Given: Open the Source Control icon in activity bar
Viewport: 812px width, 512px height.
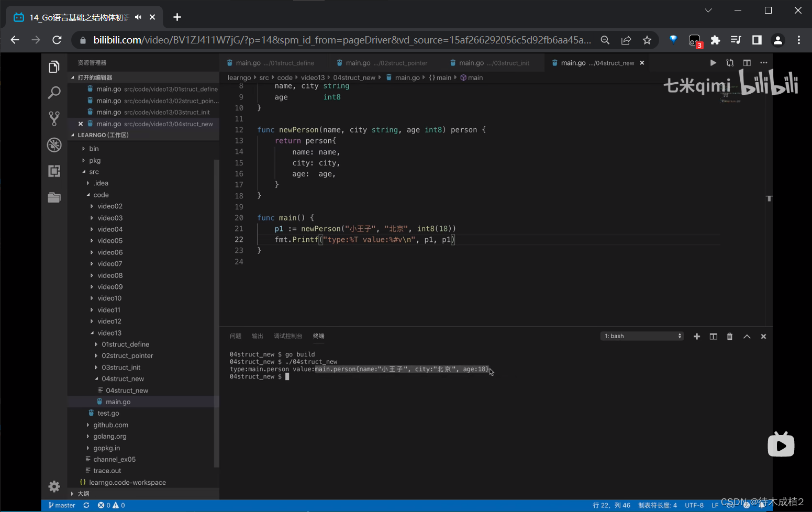Looking at the screenshot, I should tap(54, 118).
